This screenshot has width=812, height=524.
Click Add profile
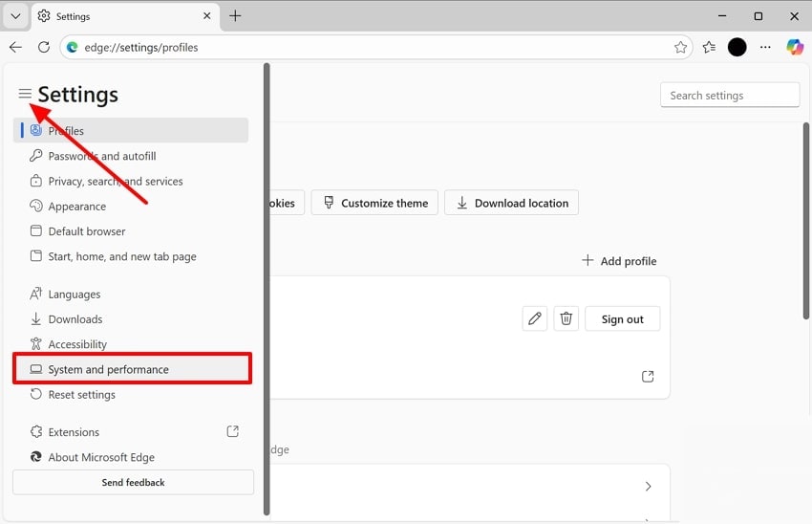(x=619, y=261)
